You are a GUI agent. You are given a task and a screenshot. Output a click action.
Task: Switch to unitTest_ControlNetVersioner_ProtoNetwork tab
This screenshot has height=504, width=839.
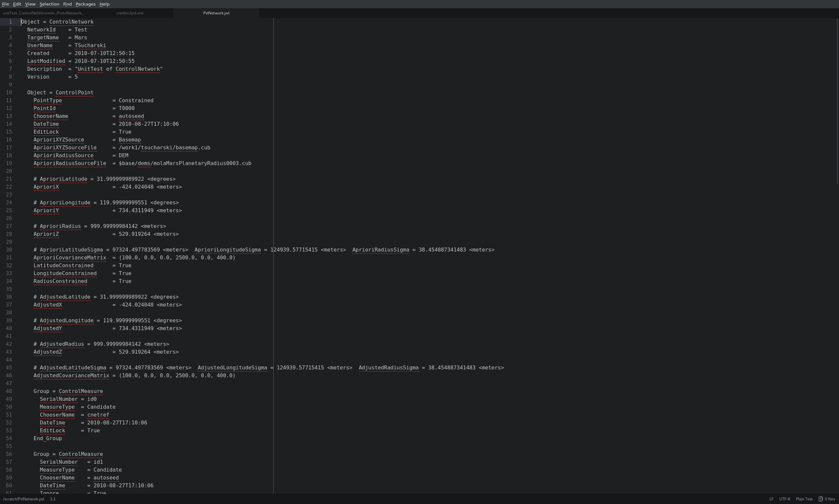[x=43, y=13]
